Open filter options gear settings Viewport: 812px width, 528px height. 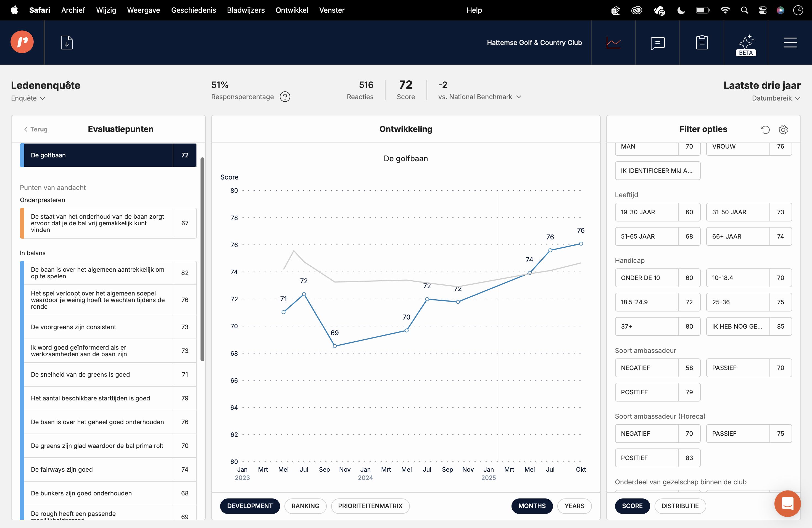[783, 130]
